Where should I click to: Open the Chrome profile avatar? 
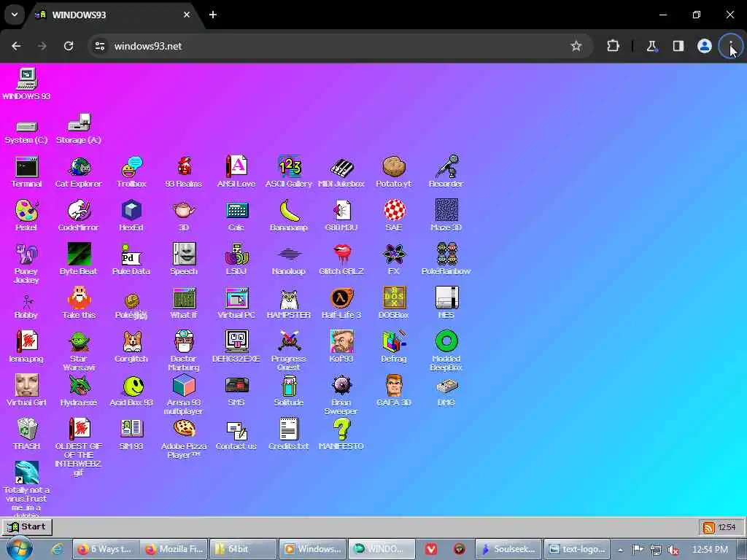pos(705,46)
